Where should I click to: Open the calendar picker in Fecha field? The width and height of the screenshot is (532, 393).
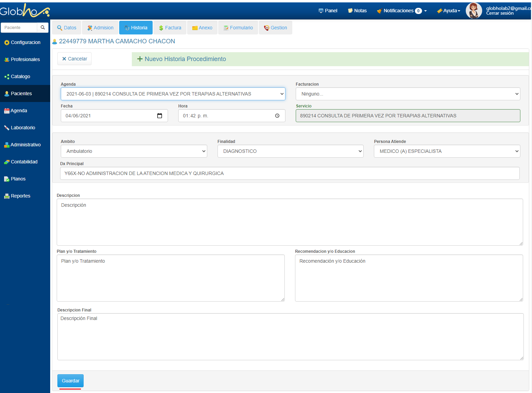coord(159,116)
